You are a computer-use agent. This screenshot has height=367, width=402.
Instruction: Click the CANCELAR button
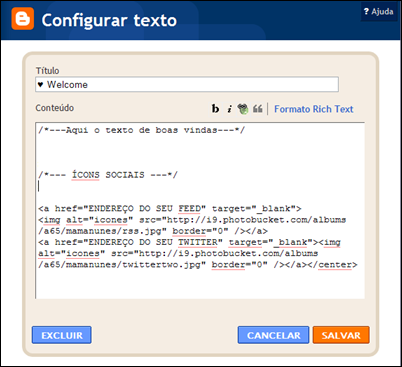pos(273,335)
